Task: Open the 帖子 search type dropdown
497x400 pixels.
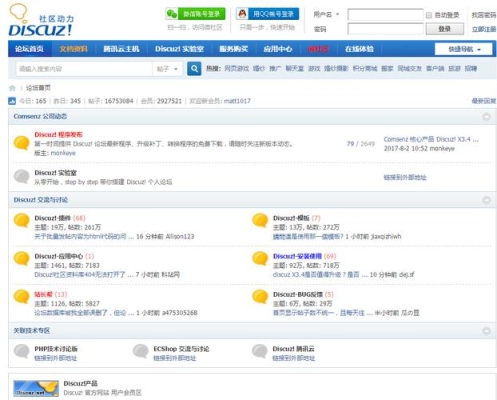Action: tap(167, 69)
